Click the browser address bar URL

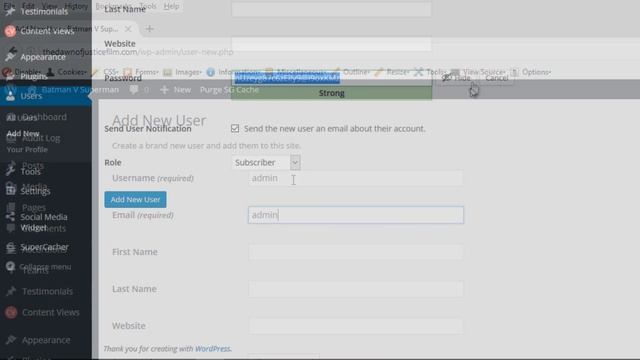click(x=138, y=52)
